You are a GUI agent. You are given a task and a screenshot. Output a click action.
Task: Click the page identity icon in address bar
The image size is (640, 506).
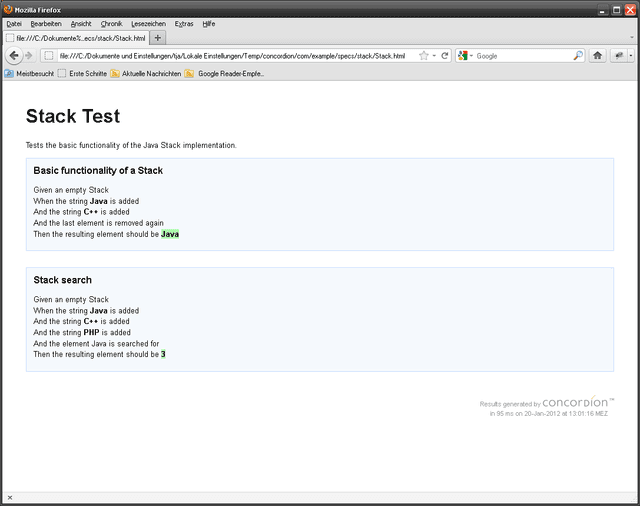click(x=48, y=56)
